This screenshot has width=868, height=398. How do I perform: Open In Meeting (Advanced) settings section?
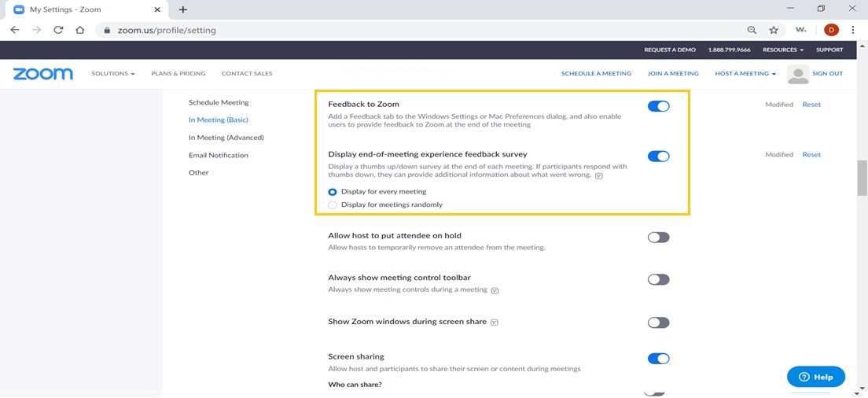click(x=226, y=138)
